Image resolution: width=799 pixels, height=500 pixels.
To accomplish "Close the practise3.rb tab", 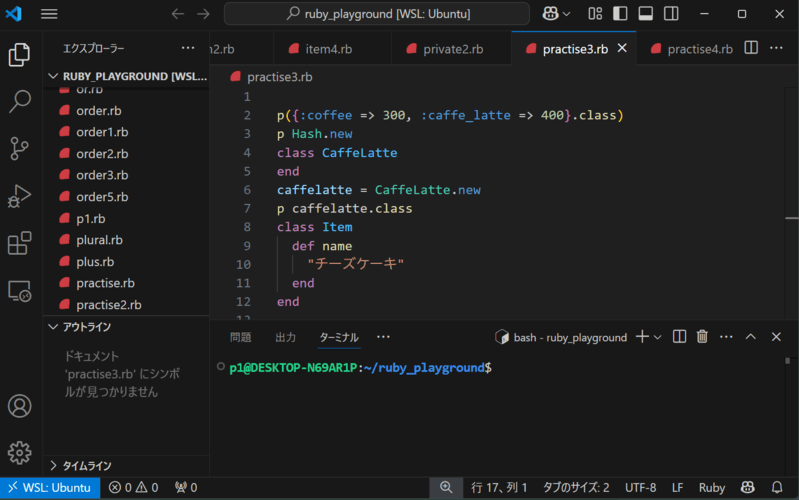I will [x=622, y=48].
